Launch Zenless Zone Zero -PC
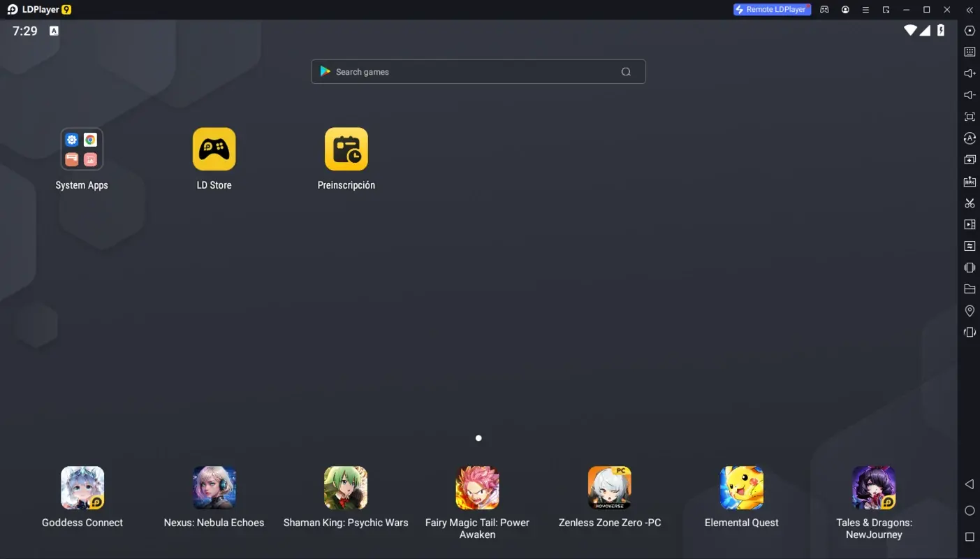Viewport: 980px width, 559px height. pyautogui.click(x=609, y=487)
